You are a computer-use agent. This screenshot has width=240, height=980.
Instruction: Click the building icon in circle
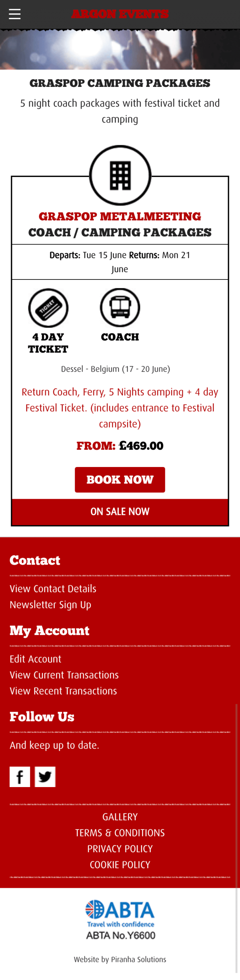[x=120, y=175]
